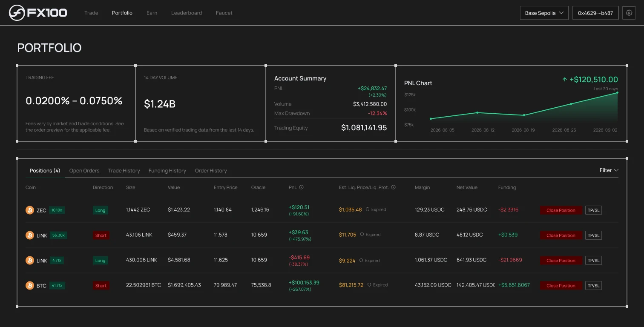Navigate to Earn
644x327 pixels.
pos(152,13)
